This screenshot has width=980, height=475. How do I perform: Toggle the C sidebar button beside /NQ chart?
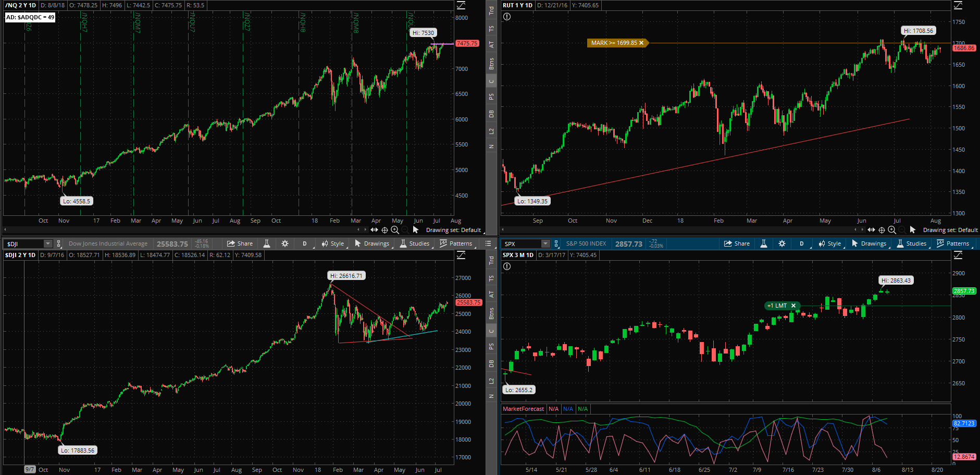[x=491, y=81]
